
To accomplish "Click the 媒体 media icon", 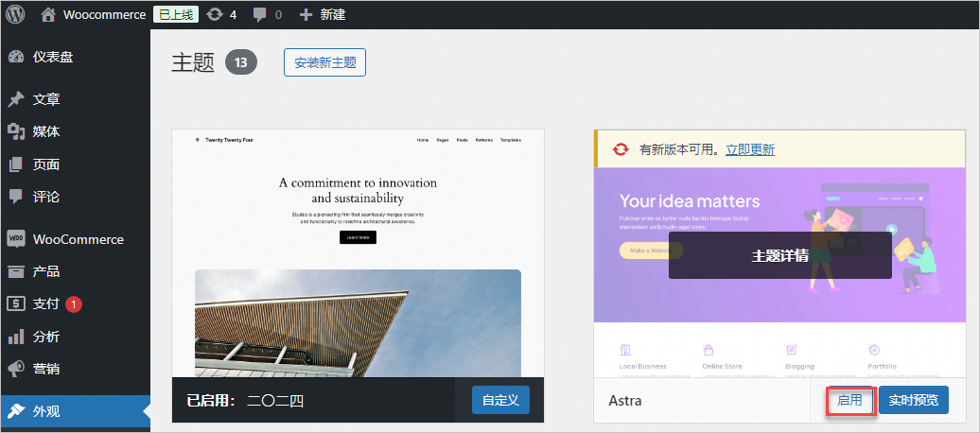I will 16,131.
